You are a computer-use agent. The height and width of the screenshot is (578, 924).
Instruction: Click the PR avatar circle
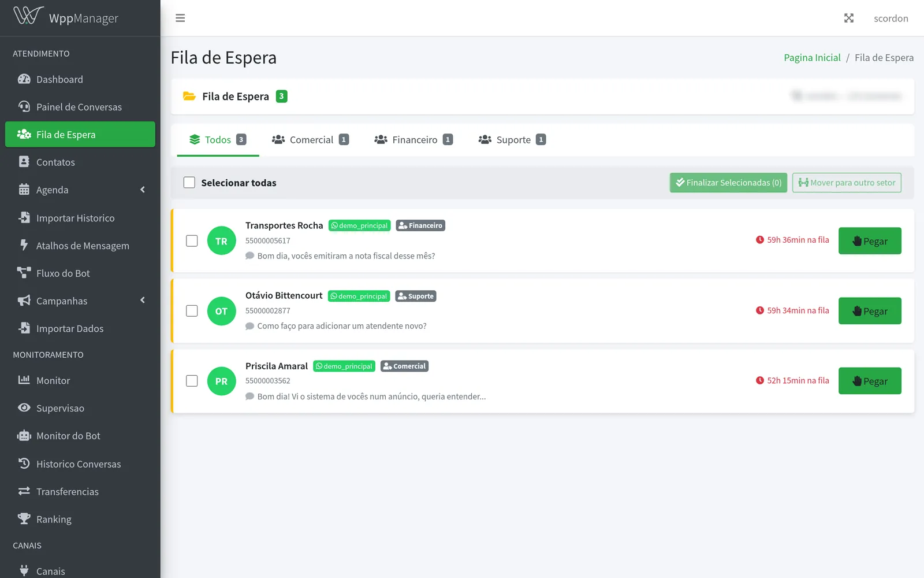[x=221, y=381]
